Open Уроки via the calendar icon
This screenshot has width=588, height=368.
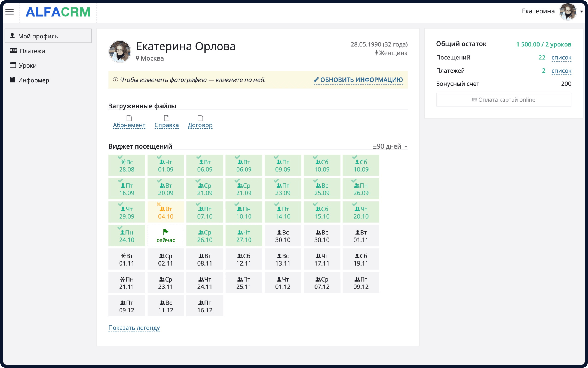(13, 65)
